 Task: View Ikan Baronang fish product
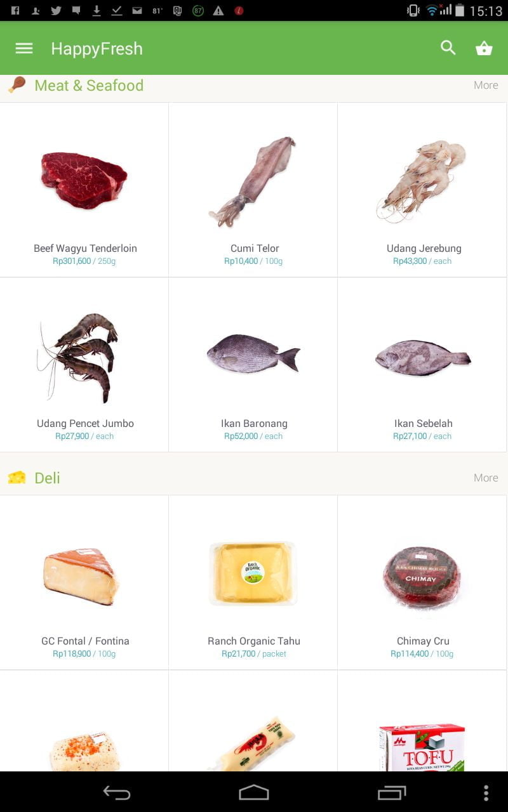point(253,365)
